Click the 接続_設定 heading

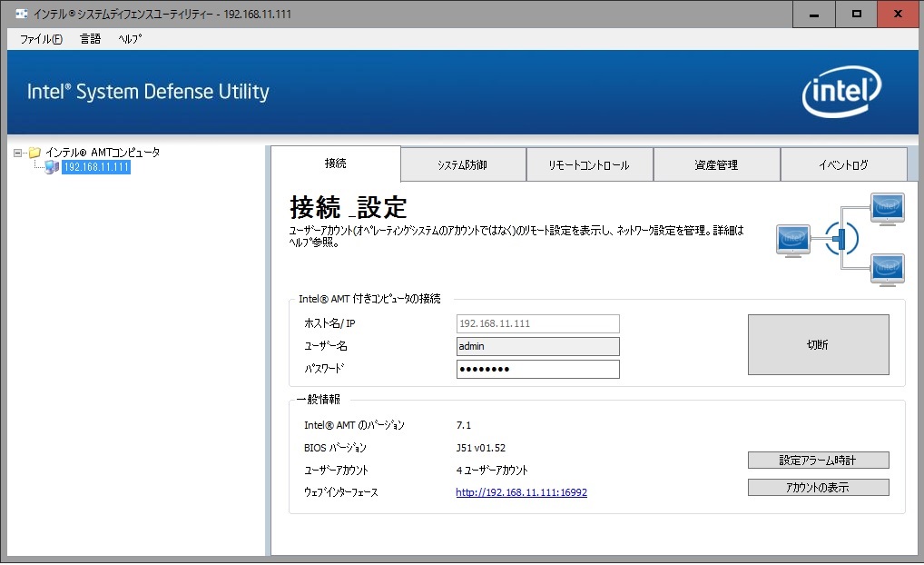[x=349, y=208]
